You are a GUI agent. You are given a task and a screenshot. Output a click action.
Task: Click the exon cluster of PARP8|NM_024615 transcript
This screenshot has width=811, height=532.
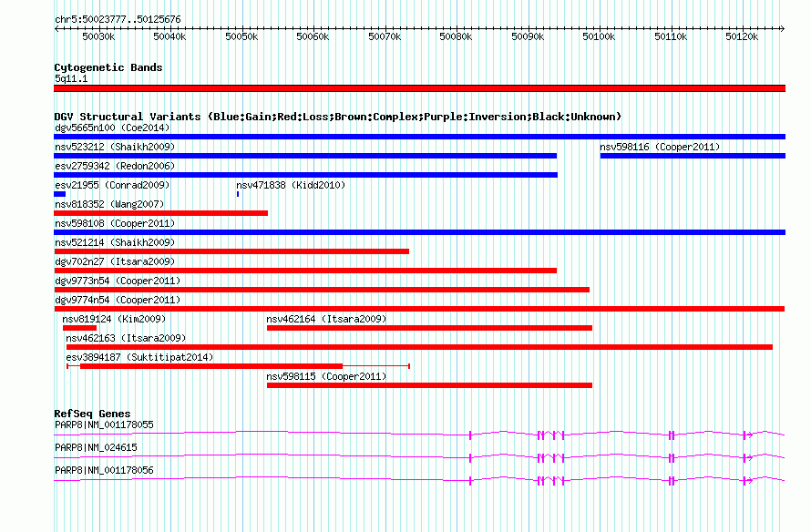pyautogui.click(x=550, y=458)
